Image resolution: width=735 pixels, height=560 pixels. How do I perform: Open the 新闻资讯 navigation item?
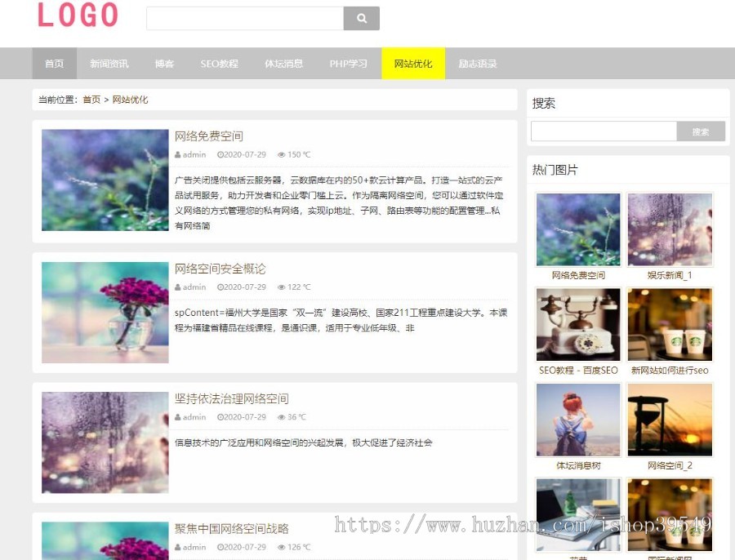[x=109, y=63]
